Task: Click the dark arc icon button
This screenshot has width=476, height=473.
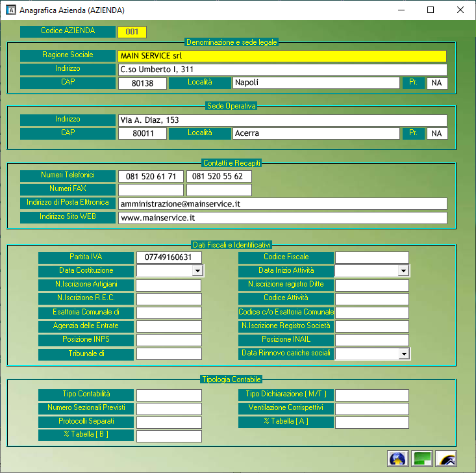Action: point(445,459)
